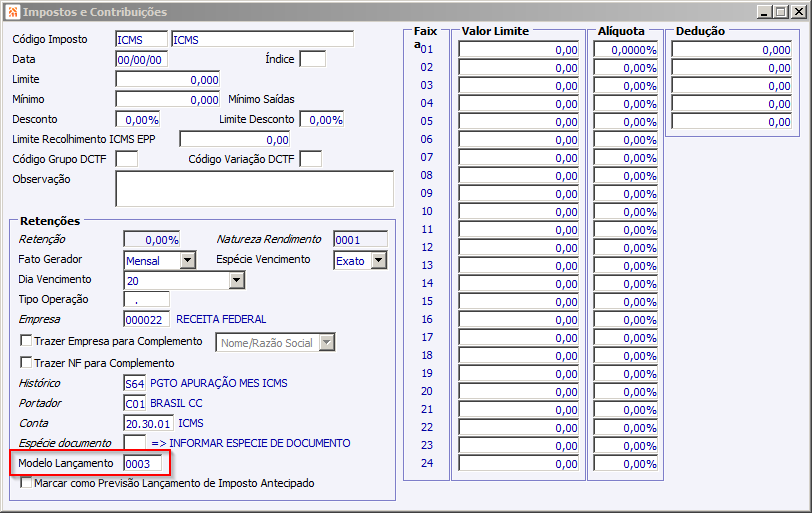The height and width of the screenshot is (513, 812).
Task: Focus the Valor Limite field for Faixa 01
Action: pyautogui.click(x=518, y=50)
